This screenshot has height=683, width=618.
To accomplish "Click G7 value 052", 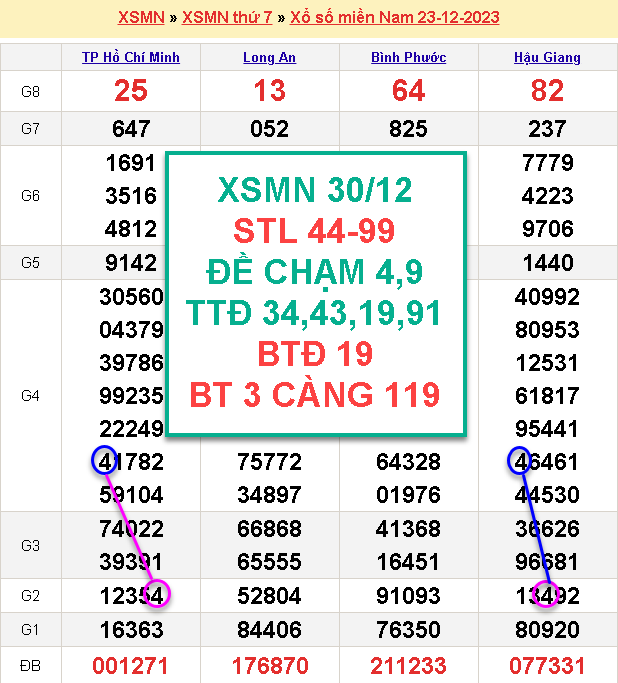I will click(x=270, y=129).
